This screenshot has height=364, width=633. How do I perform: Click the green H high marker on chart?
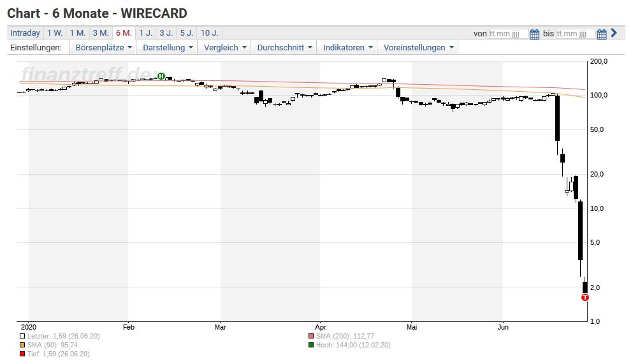coord(161,76)
